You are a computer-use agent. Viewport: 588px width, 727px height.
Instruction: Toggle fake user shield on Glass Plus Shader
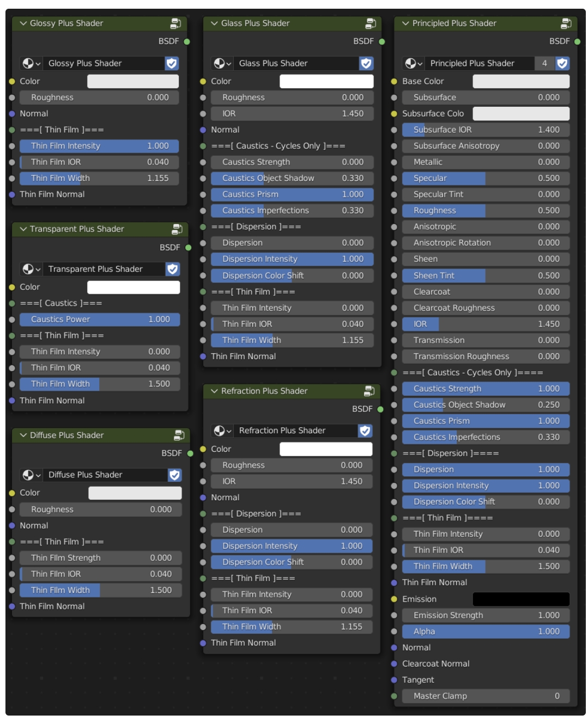366,63
